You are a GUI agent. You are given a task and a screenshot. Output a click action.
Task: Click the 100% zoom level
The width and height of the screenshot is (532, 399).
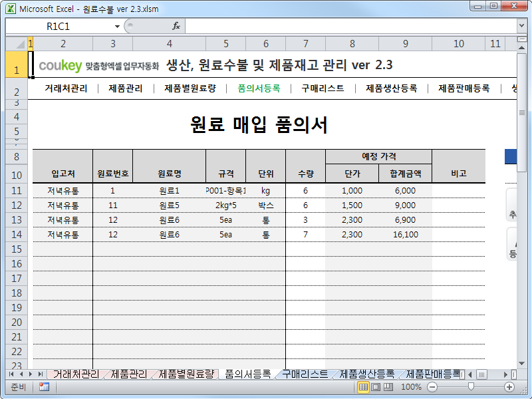(x=411, y=387)
